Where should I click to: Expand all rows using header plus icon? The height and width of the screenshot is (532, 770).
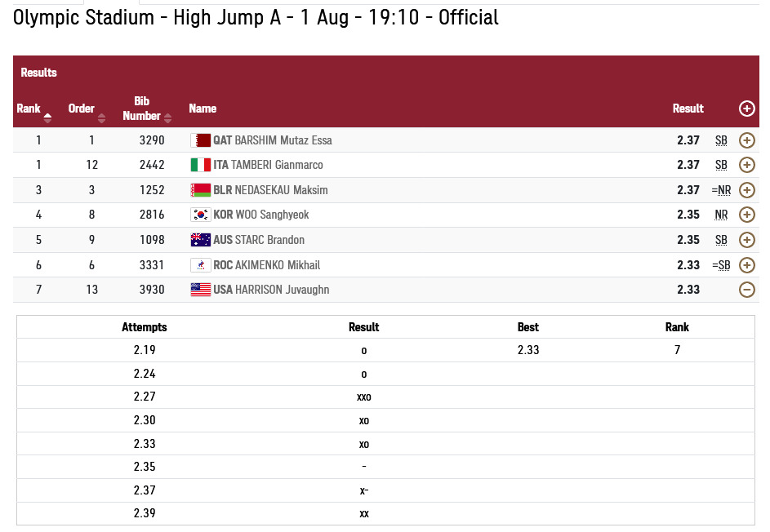click(746, 109)
